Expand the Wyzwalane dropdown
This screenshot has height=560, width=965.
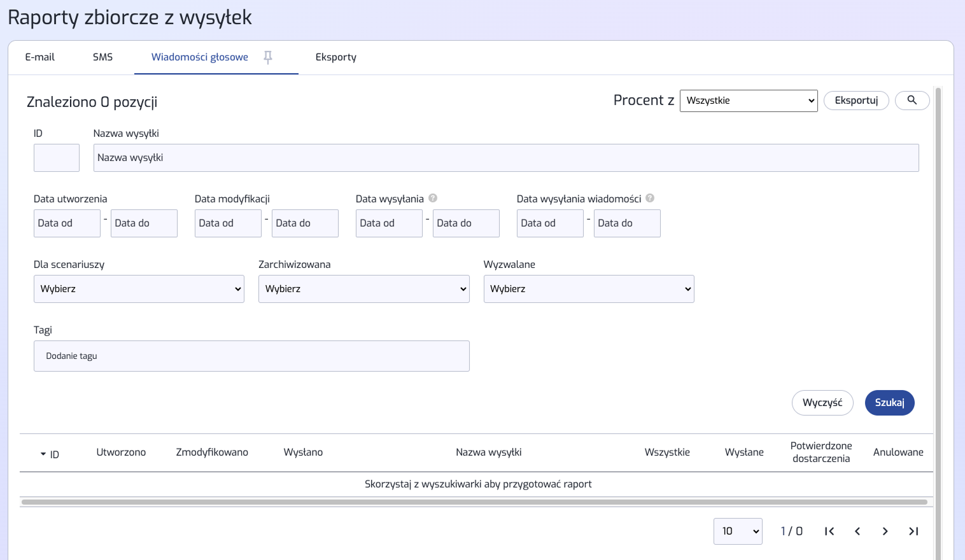[588, 289]
